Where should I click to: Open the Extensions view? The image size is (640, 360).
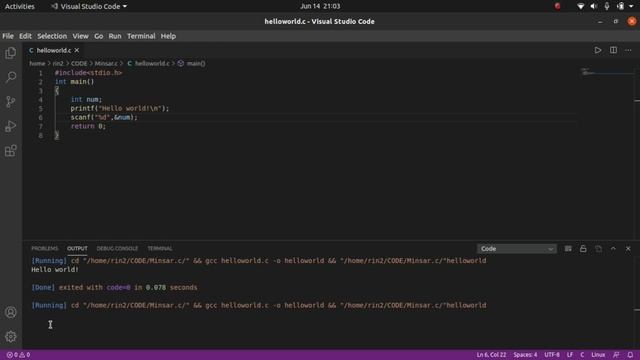(11, 151)
